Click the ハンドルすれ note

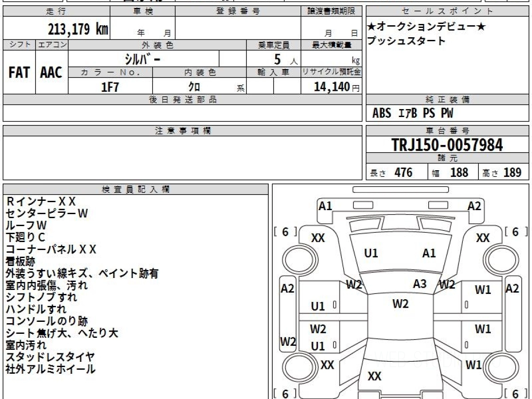(x=36, y=309)
